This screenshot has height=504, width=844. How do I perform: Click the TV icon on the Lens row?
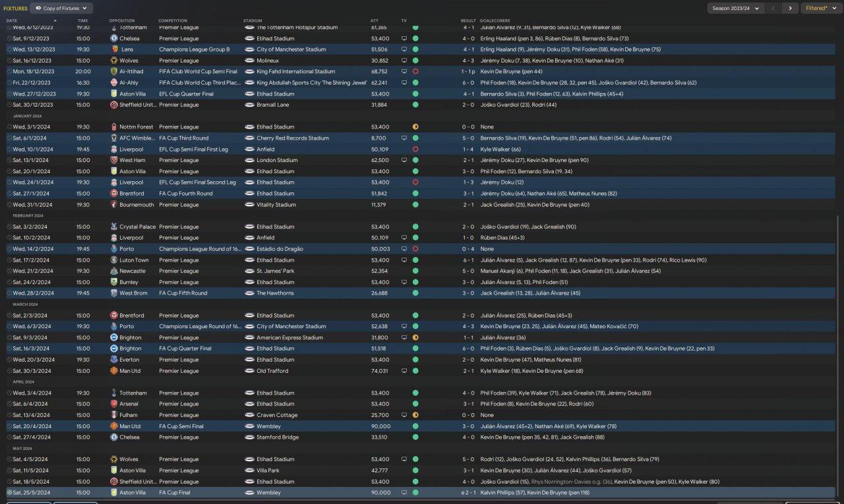click(404, 49)
